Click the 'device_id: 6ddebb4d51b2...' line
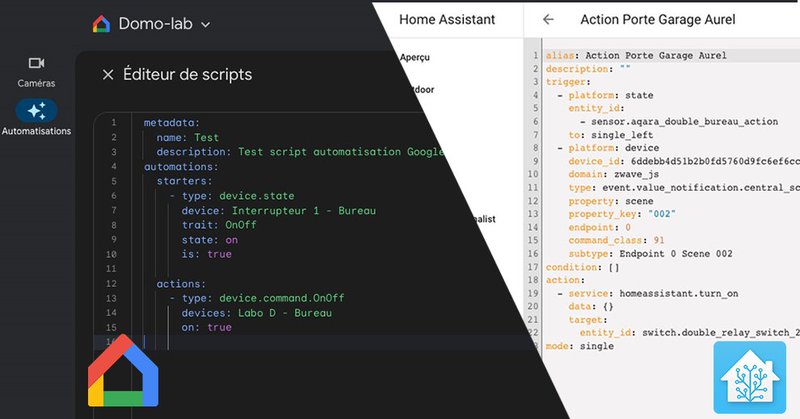Viewport: 800px width, 419px height. 684,161
